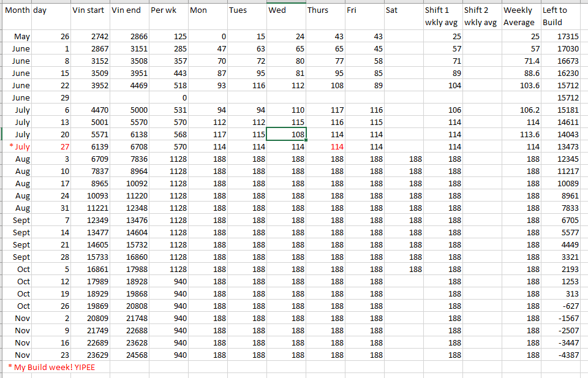Select the currently active cell containing 108
This screenshot has width=588, height=378.
(x=286, y=134)
